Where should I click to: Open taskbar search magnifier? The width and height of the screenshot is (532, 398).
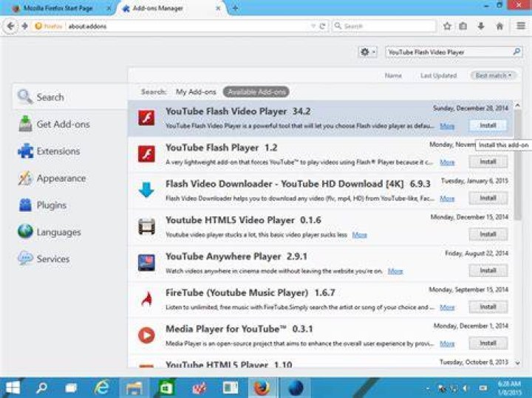coord(41,388)
